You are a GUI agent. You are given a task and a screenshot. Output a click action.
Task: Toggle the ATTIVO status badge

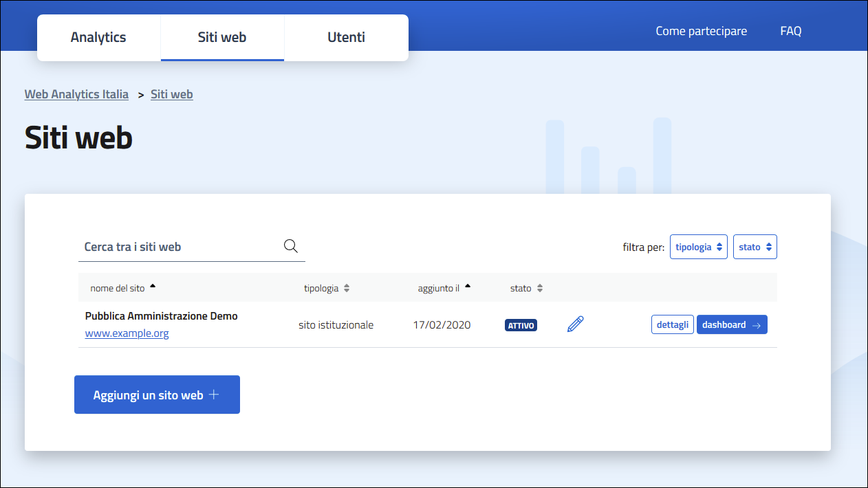point(521,324)
